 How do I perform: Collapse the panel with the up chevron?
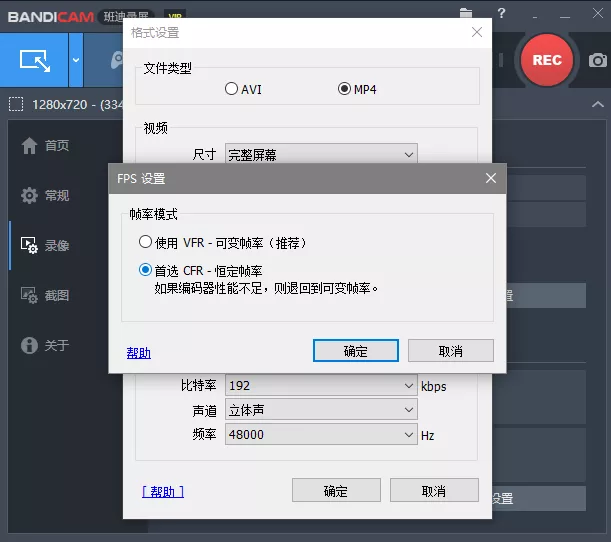pyautogui.click(x=598, y=104)
